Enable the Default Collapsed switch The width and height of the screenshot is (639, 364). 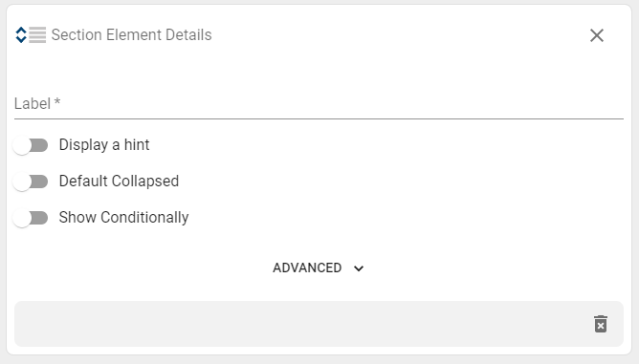[31, 182]
